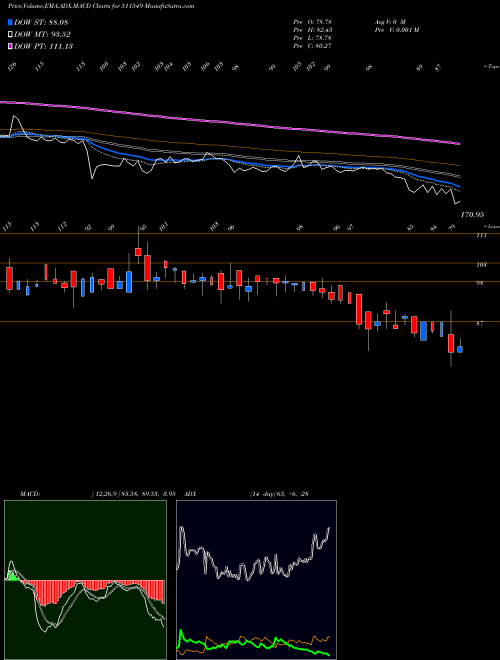
Task: Click the white DOW MT legend swatch
Action: (10, 35)
